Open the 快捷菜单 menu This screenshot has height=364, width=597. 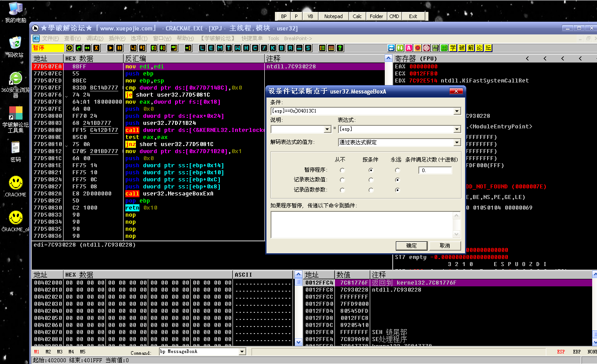(252, 38)
